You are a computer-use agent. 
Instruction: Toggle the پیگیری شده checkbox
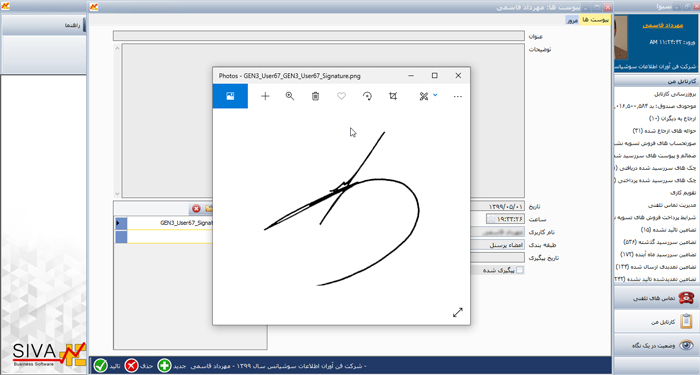pos(520,270)
